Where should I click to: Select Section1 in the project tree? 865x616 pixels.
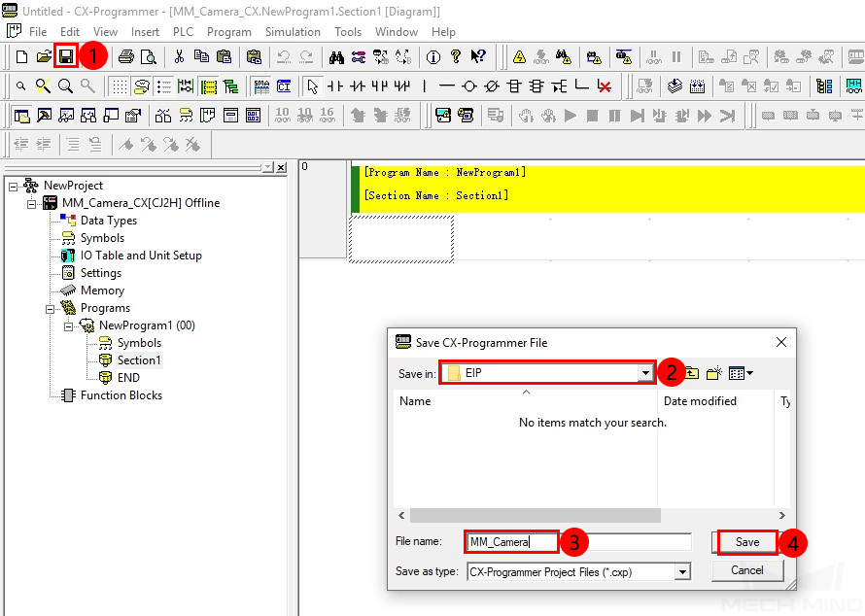coord(139,360)
